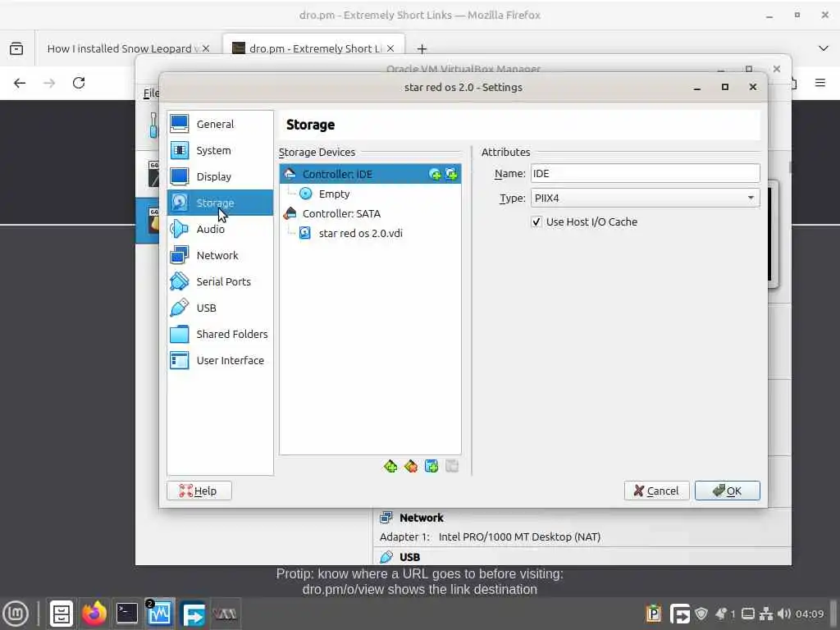Open Firefox View recent browsing icon
The height and width of the screenshot is (630, 840).
click(16, 48)
